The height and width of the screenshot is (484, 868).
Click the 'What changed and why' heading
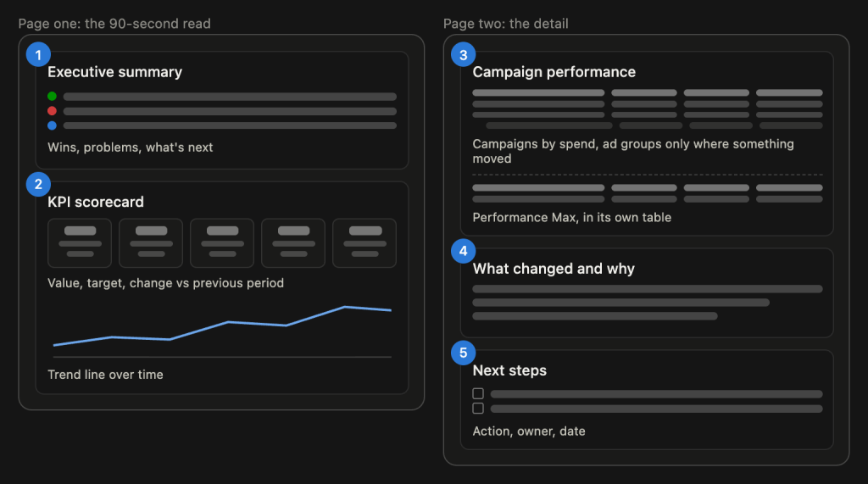pos(554,269)
